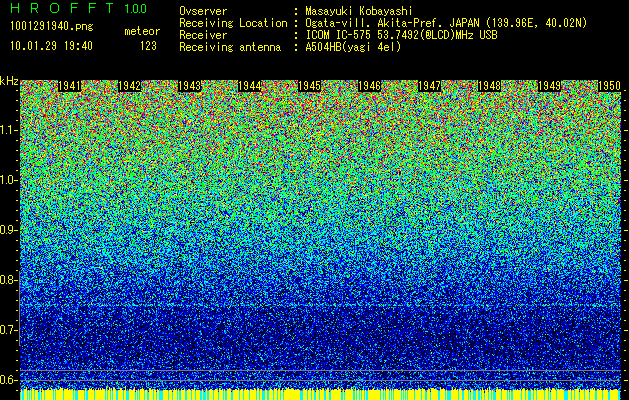
Task: Click the 1944 time marker
Action: [250, 86]
